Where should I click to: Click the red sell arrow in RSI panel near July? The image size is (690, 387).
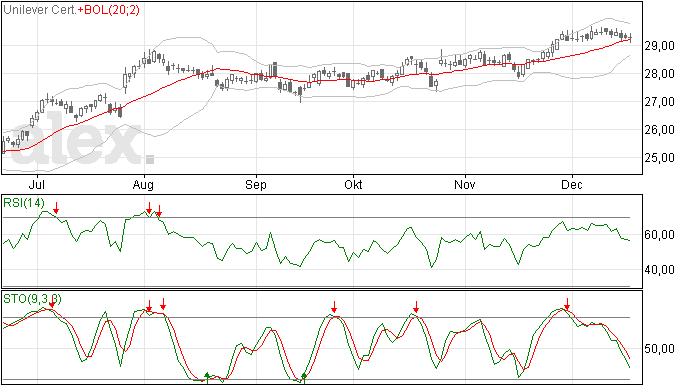pyautogui.click(x=56, y=208)
